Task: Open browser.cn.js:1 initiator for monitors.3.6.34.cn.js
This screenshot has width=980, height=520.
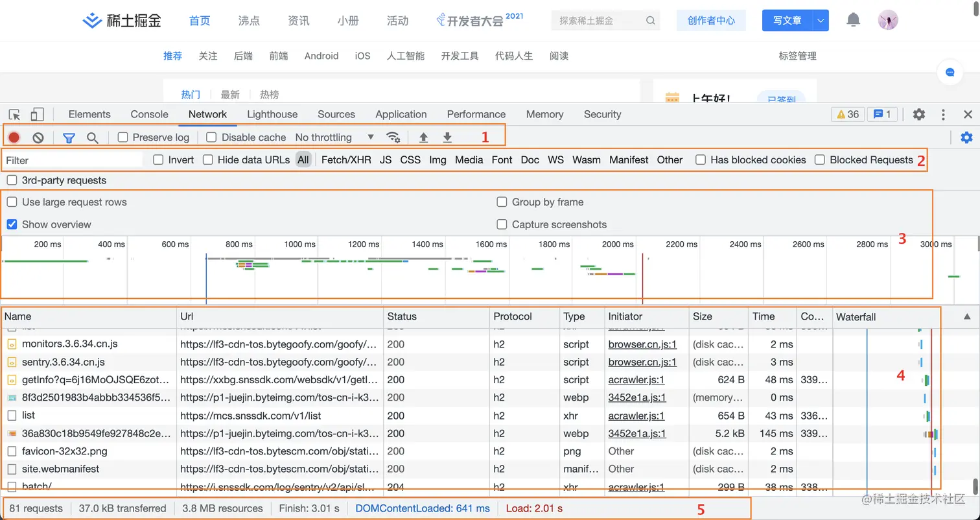Action: point(642,344)
